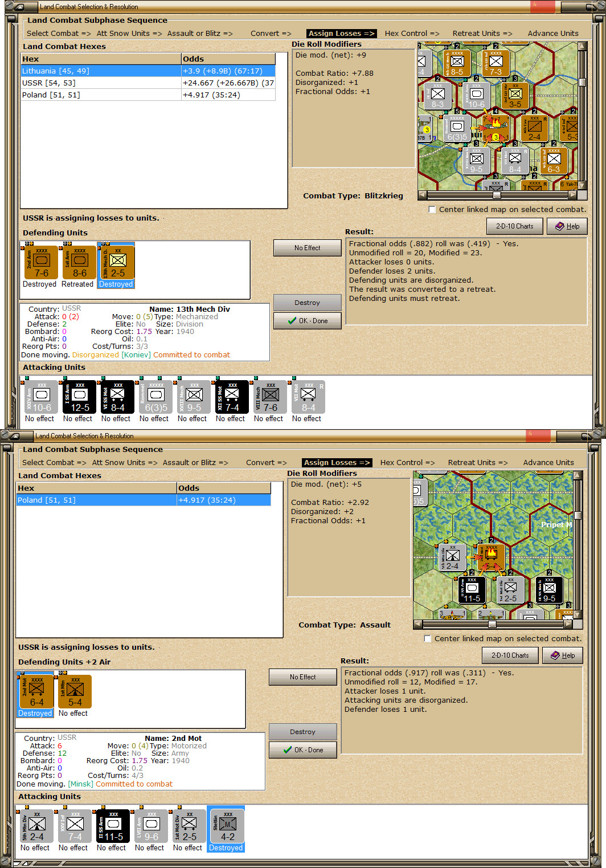
Task: Select the 2nd Mot 6-4 defending unit
Action: pos(35,691)
